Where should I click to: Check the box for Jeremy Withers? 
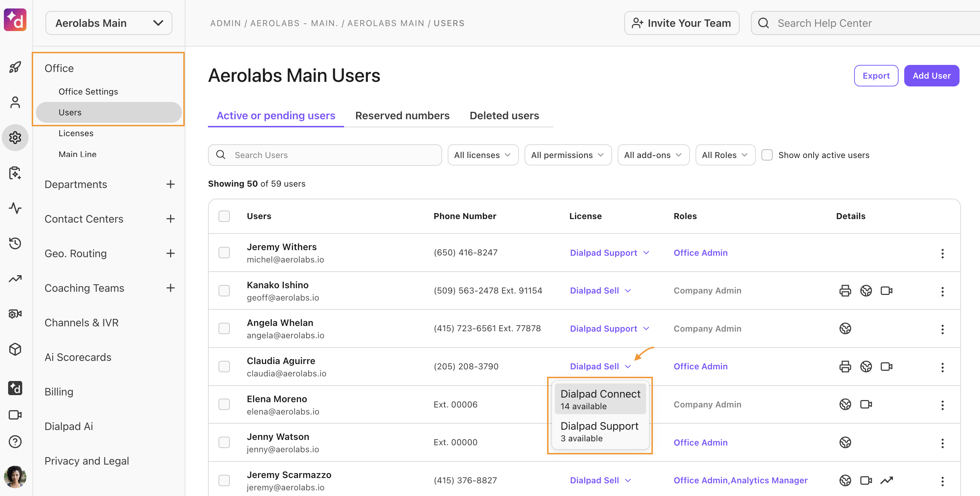224,252
